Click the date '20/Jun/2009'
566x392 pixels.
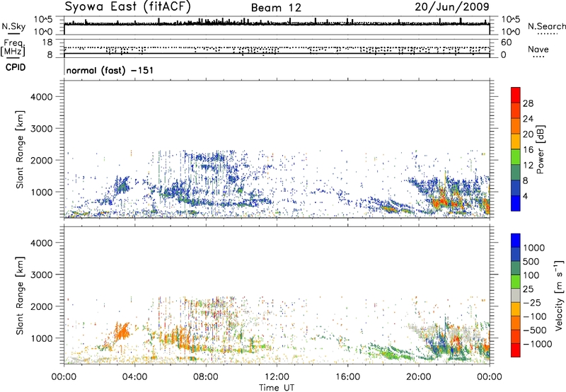coord(452,6)
